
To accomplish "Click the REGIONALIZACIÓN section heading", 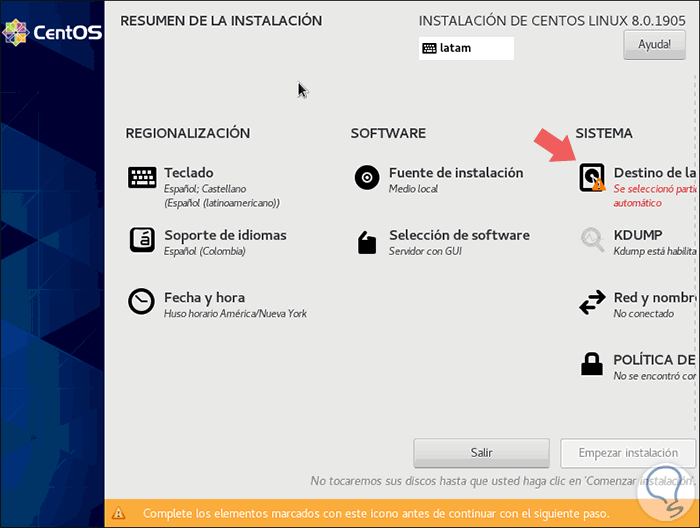I will tap(188, 133).
